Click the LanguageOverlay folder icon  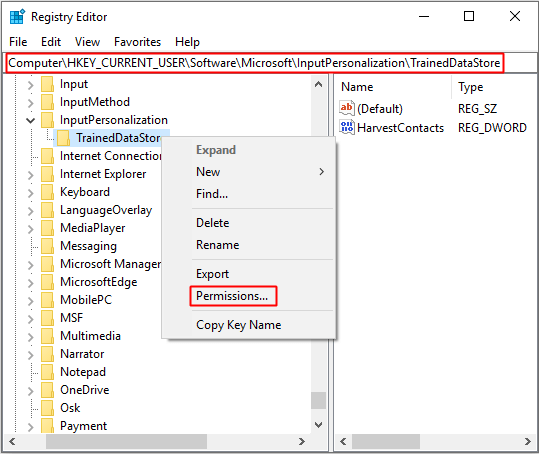(x=47, y=210)
